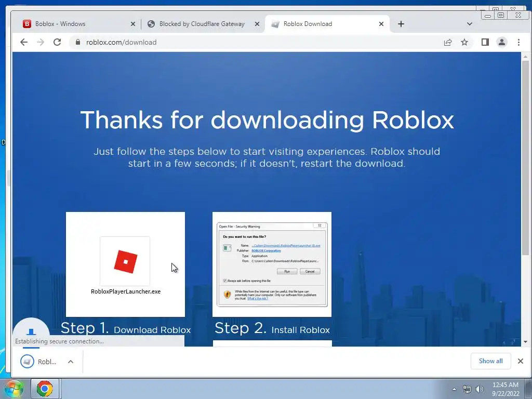Click the Security Warning dialog illustration
This screenshot has width=532, height=399.
(x=272, y=264)
